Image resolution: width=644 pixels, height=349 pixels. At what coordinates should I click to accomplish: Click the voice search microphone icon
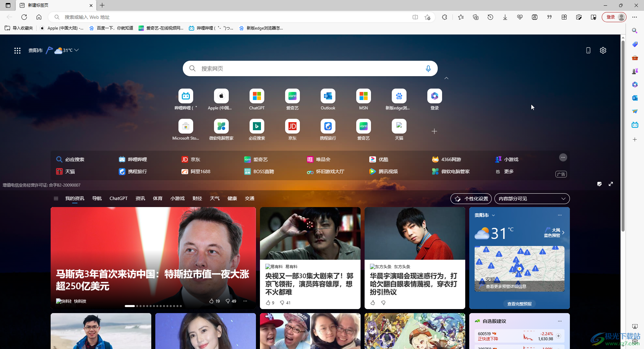pyautogui.click(x=428, y=68)
